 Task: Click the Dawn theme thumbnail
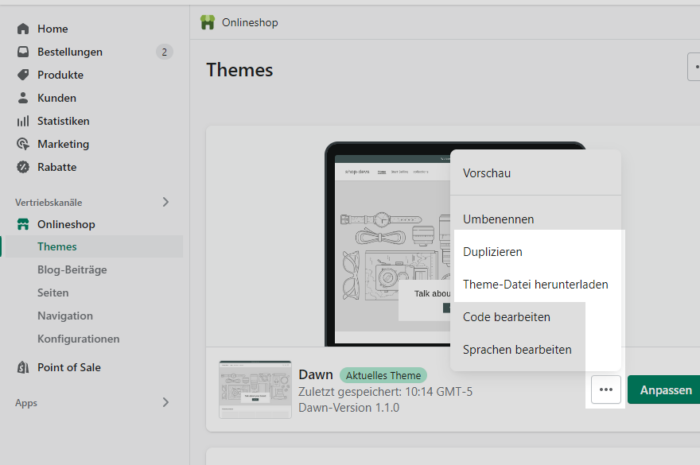255,389
